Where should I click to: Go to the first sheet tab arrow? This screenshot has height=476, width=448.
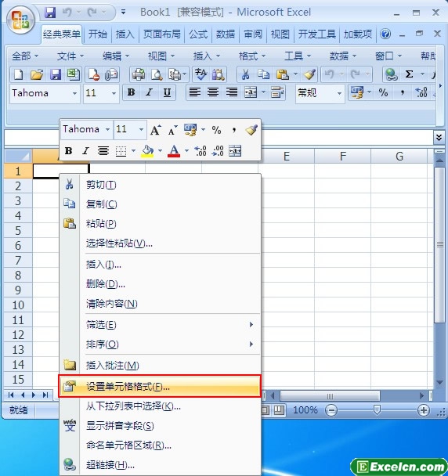[11, 395]
